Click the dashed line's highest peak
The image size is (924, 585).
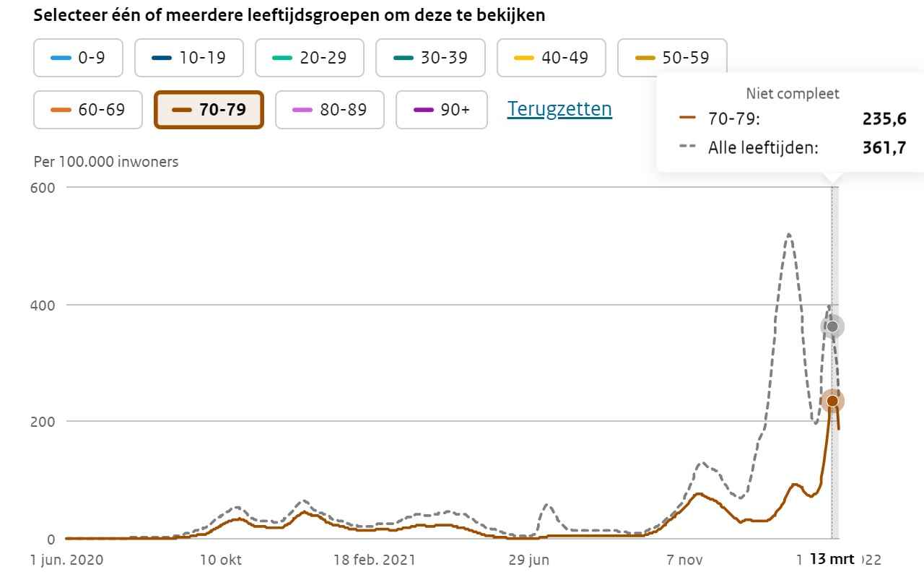point(789,234)
